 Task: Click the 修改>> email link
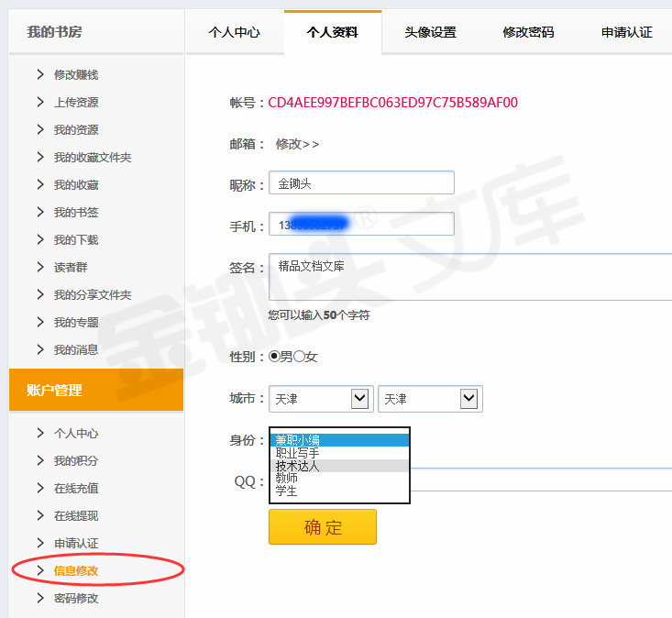[x=297, y=144]
